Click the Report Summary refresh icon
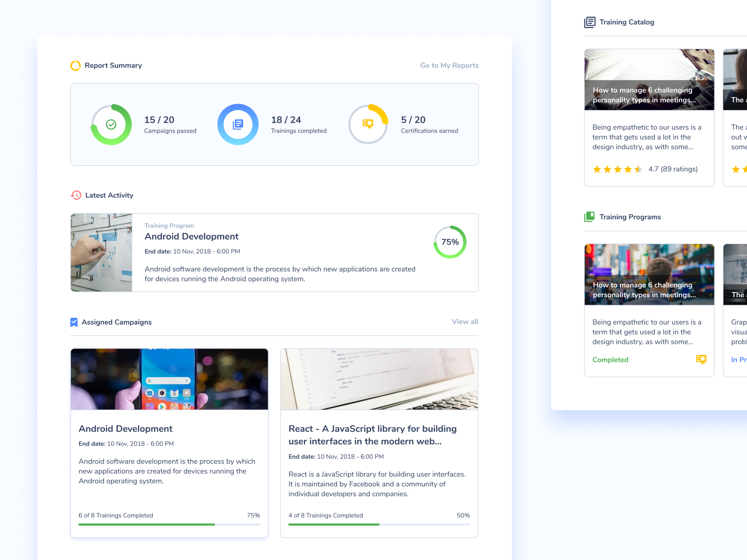 tap(75, 65)
